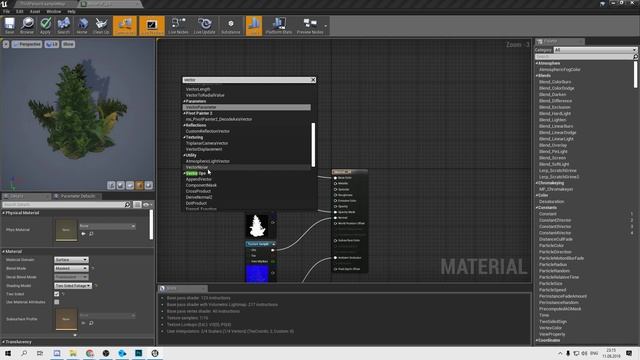Click the Details search field

click(x=63, y=204)
